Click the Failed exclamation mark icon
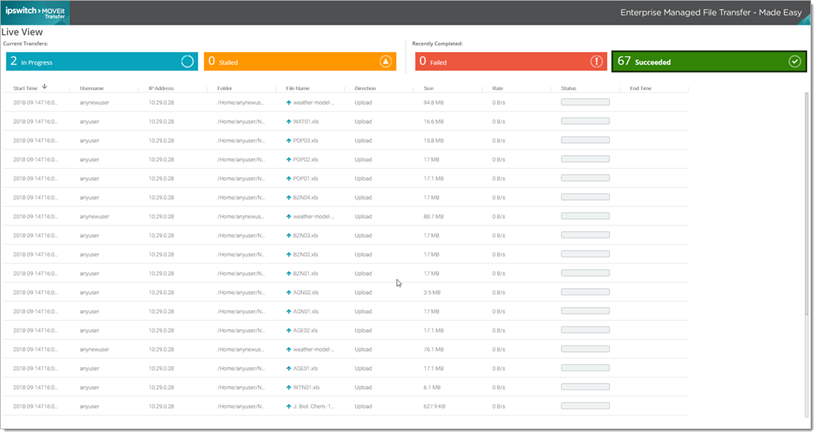818x435 pixels. tap(596, 62)
